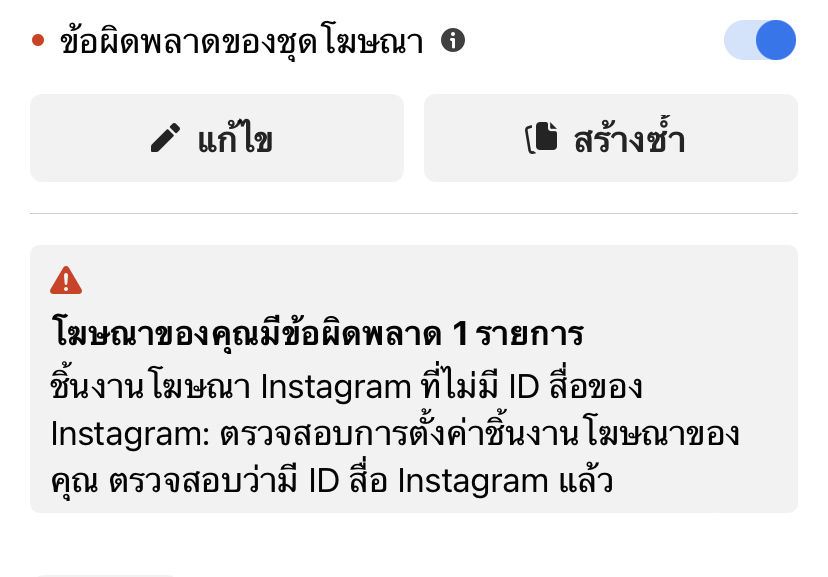
Task: Click the line starting Instagram: ตรวจสอบการตั้งค่า
Action: coord(395,434)
